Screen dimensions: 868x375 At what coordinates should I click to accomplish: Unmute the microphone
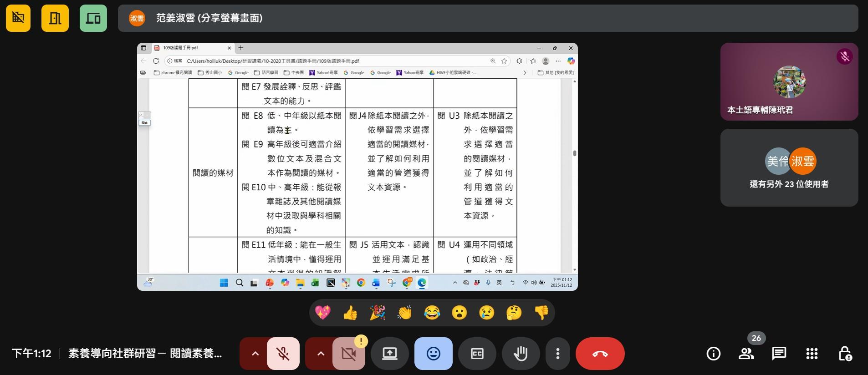283,354
